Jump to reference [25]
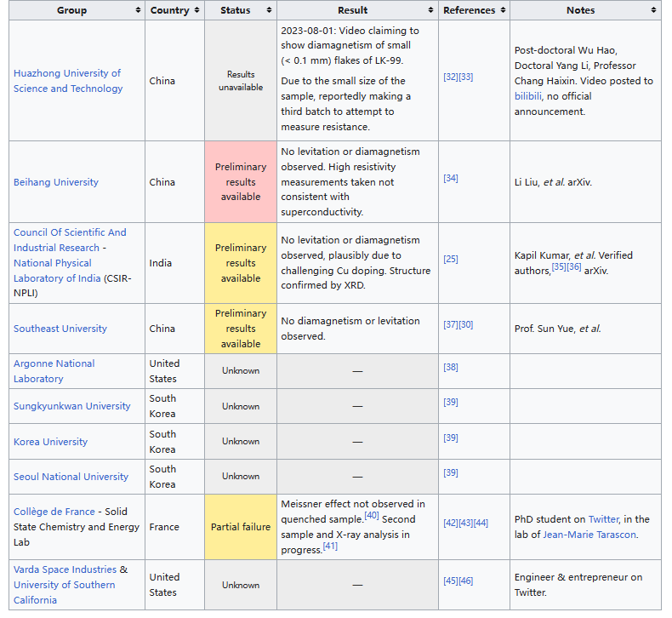The image size is (672, 618). click(x=451, y=259)
